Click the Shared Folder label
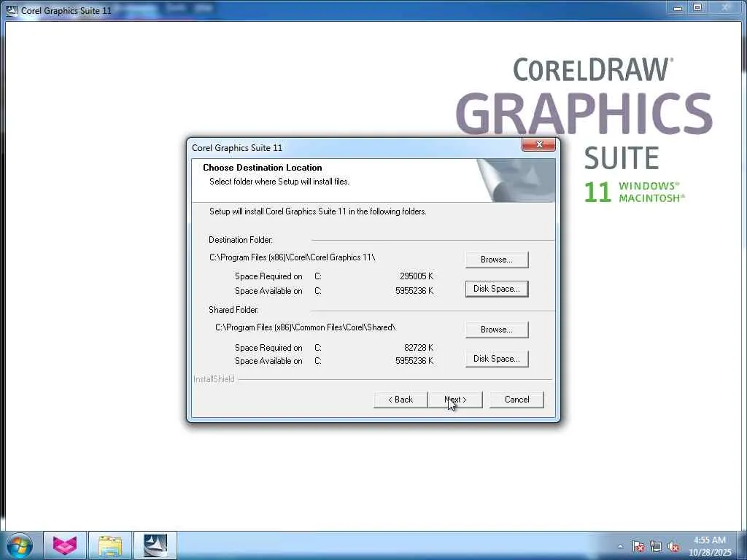Image resolution: width=747 pixels, height=560 pixels. [234, 310]
